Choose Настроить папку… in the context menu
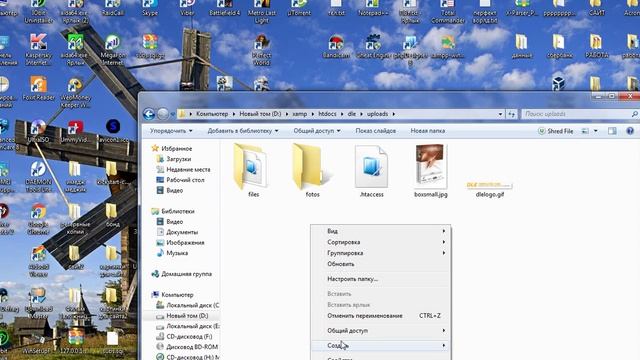Image resolution: width=640 pixels, height=360 pixels. [x=381, y=279]
